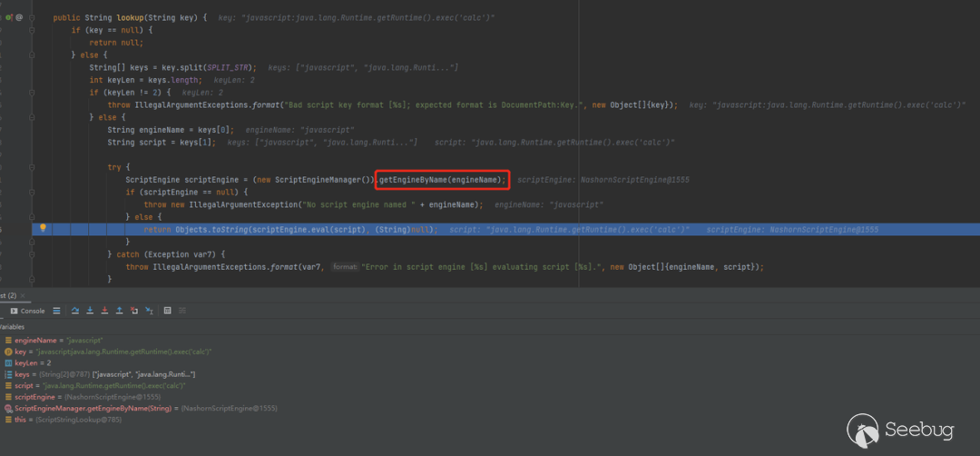Image resolution: width=980 pixels, height=456 pixels.
Task: Click the red Force Step Into icon
Action: (104, 311)
